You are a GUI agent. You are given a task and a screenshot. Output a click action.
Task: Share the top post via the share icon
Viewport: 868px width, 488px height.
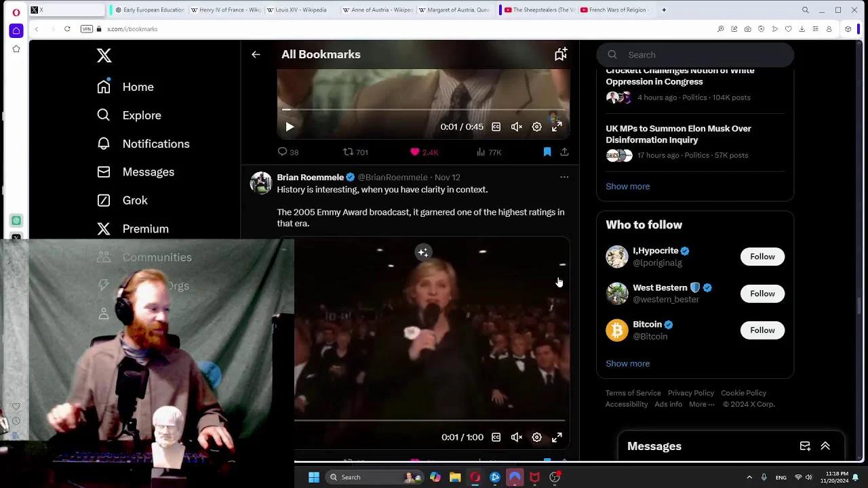click(x=564, y=152)
